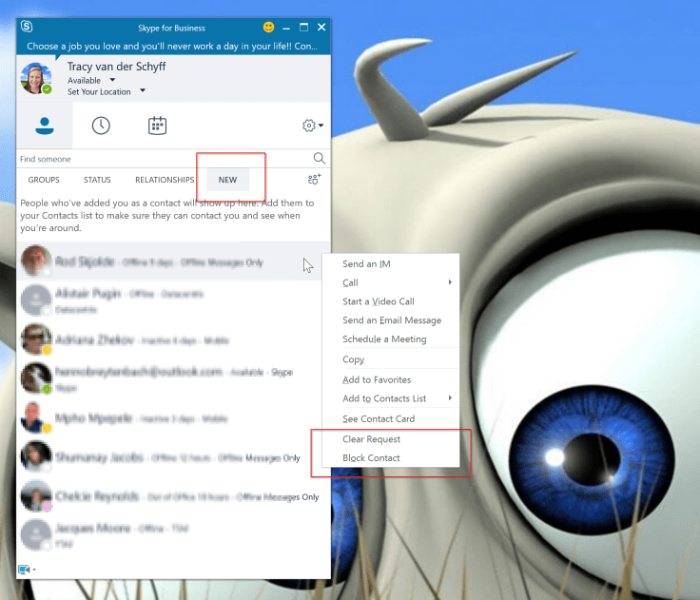
Task: Click the primary device icon at bottom left
Action: point(24,570)
